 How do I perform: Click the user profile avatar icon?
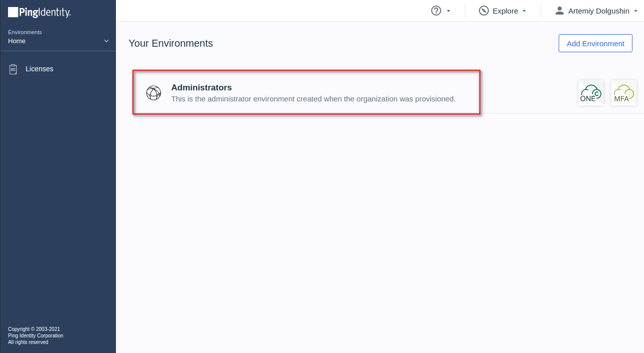[x=560, y=11]
